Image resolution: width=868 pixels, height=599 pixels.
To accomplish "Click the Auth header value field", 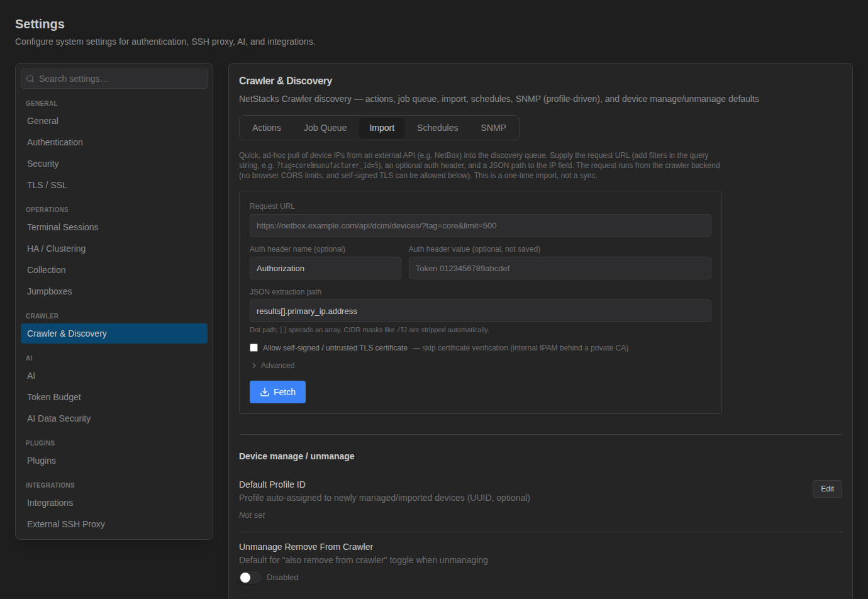I will tap(560, 268).
